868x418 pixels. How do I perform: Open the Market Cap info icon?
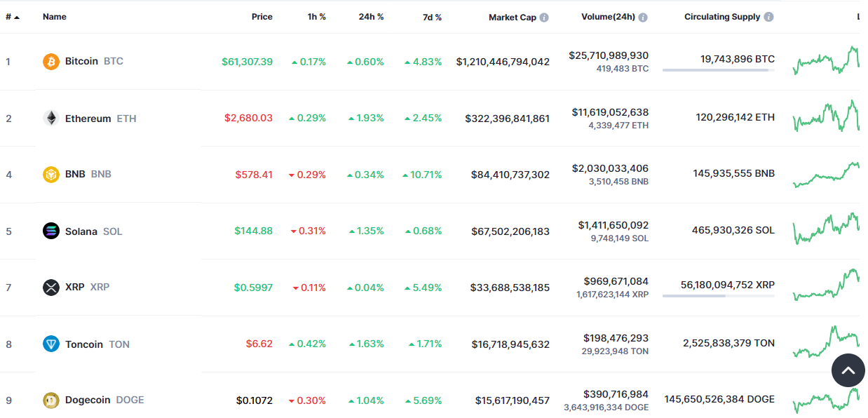[544, 18]
